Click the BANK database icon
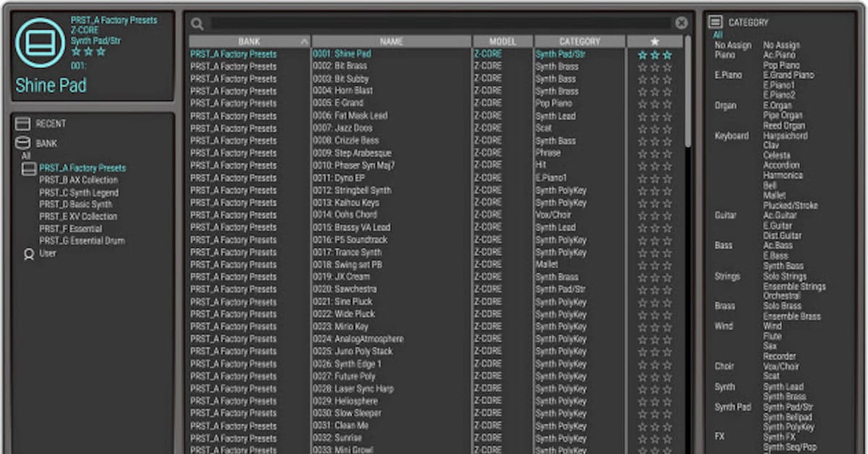 coord(22,143)
